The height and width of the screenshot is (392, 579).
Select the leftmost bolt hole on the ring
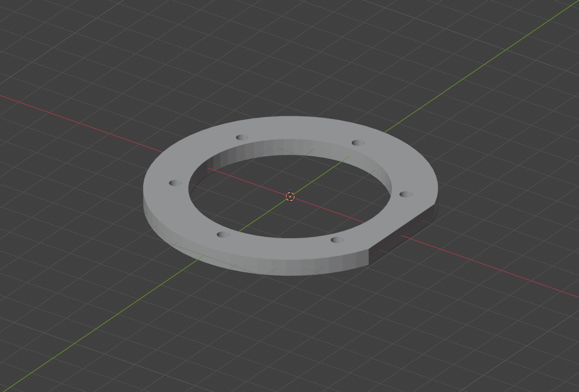pos(175,183)
